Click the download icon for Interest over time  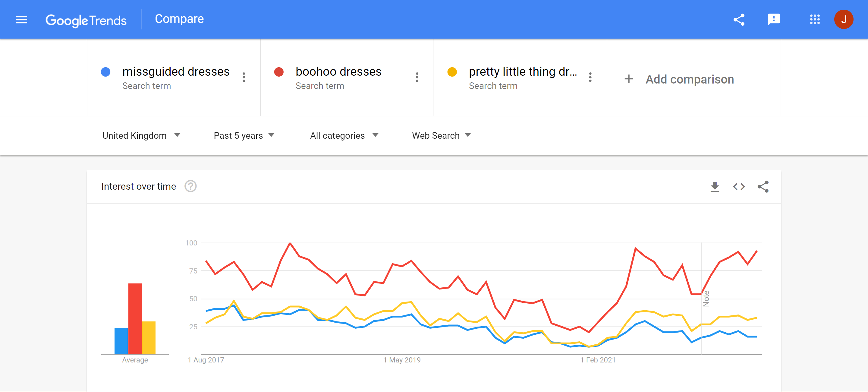[x=715, y=187]
